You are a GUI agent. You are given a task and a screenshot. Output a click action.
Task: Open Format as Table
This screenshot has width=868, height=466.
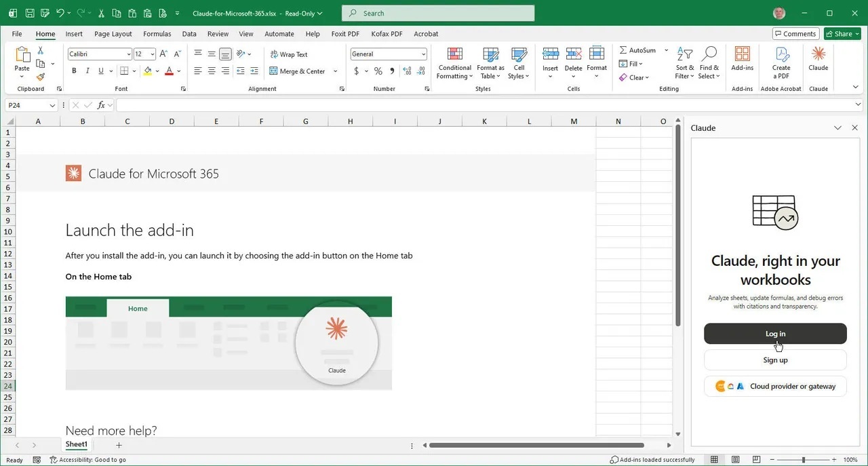[x=490, y=63]
